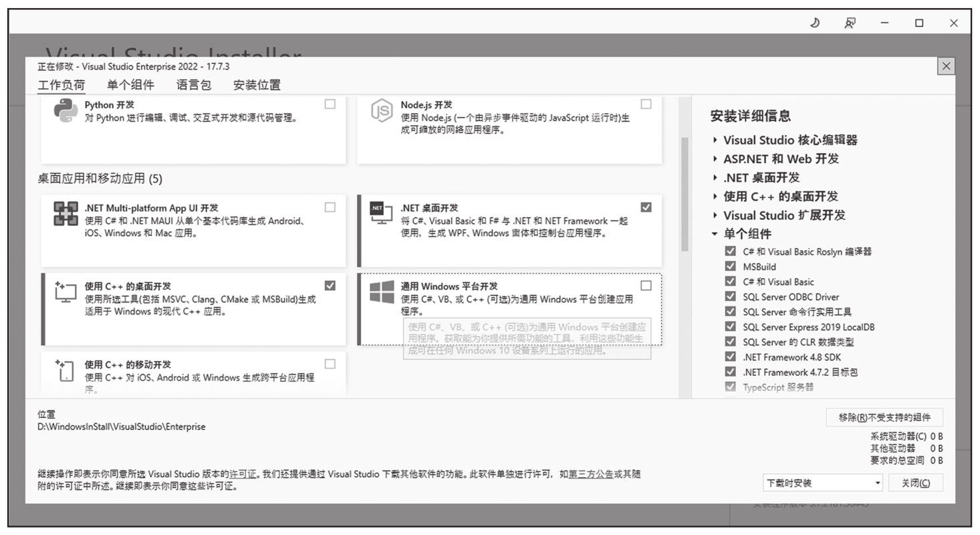
Task: Check the 通用 Windows 平台开发 checkbox
Action: 646,286
